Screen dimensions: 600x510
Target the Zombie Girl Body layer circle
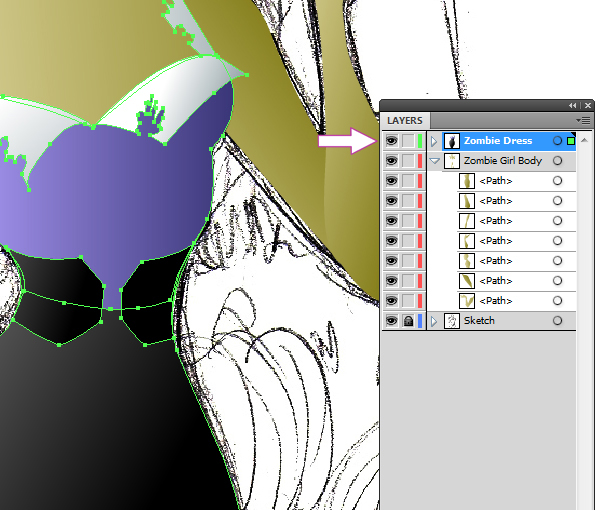[x=558, y=161]
